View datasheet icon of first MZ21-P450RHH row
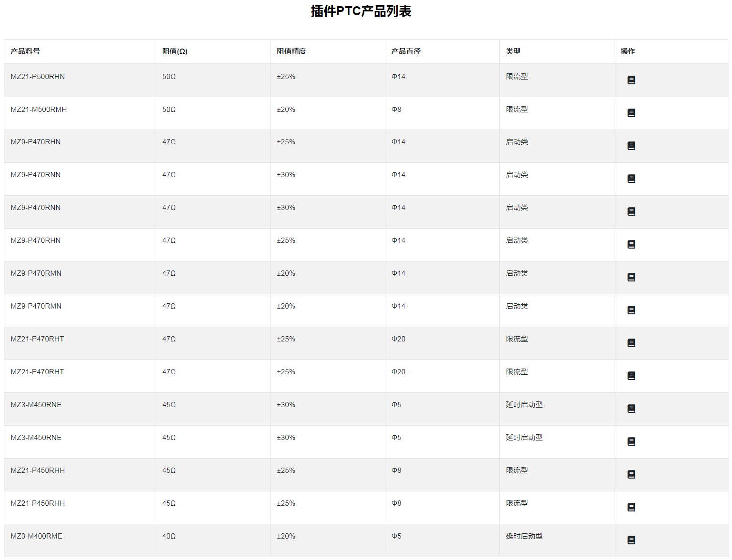The height and width of the screenshot is (560, 732). point(631,474)
